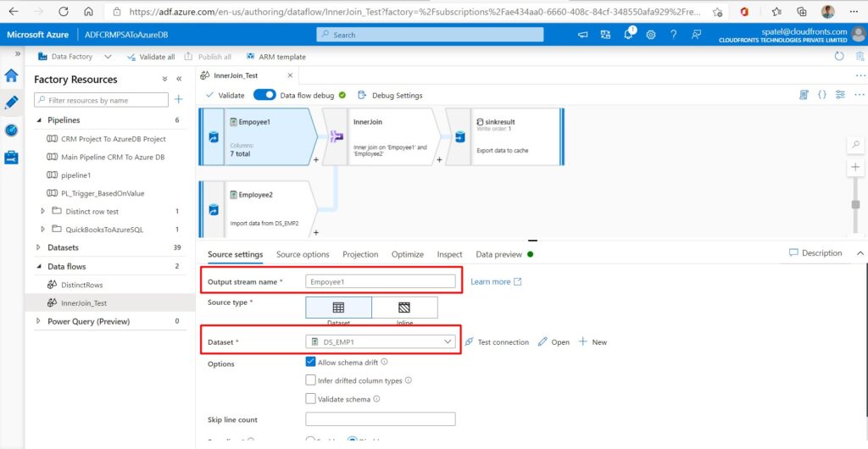
Task: Add new resource with plus icon
Action: (178, 99)
